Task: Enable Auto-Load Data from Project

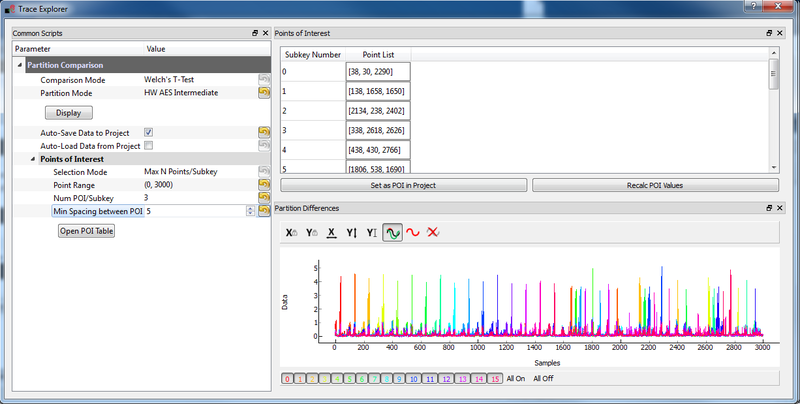Action: (x=148, y=145)
